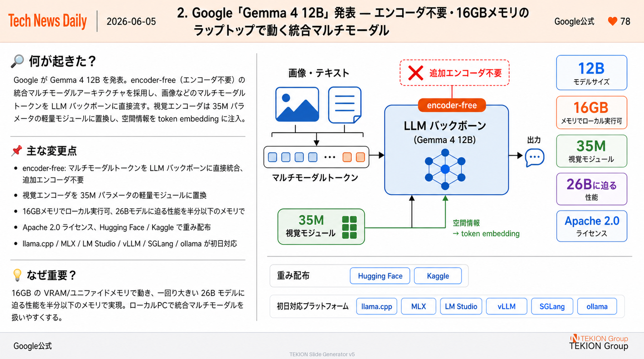Select the SGLang platform chip

[x=552, y=306]
